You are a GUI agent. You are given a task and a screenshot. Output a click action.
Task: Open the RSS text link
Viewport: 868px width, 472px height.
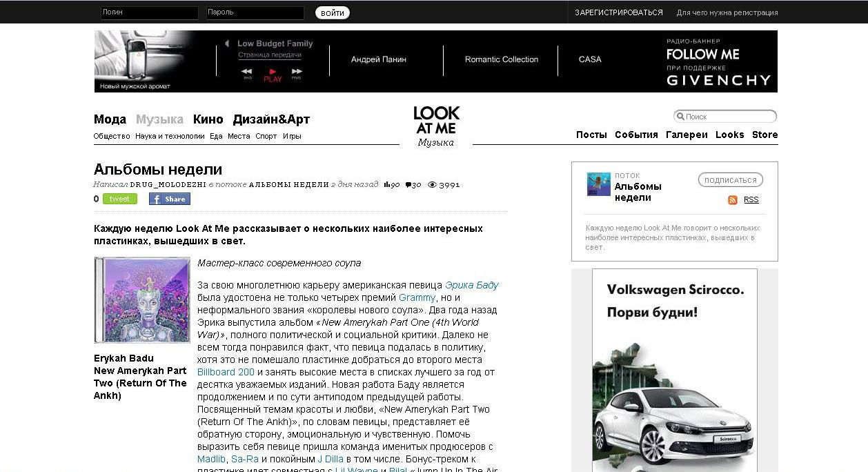(x=751, y=200)
